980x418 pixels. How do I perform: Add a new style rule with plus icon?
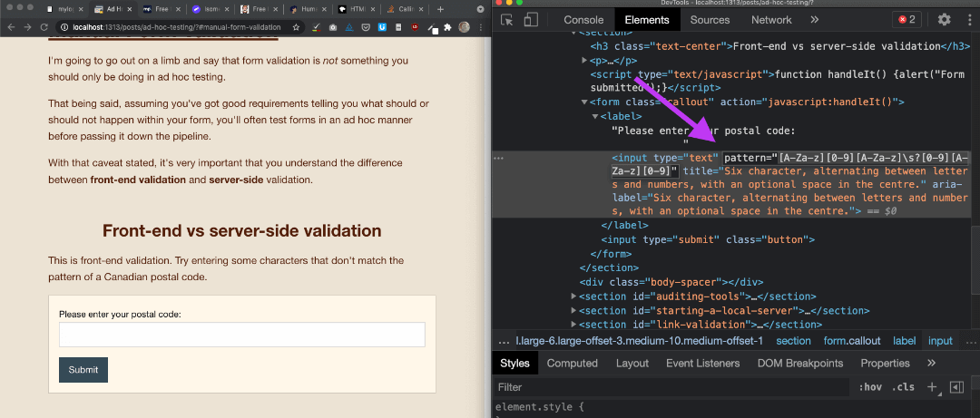[932, 387]
